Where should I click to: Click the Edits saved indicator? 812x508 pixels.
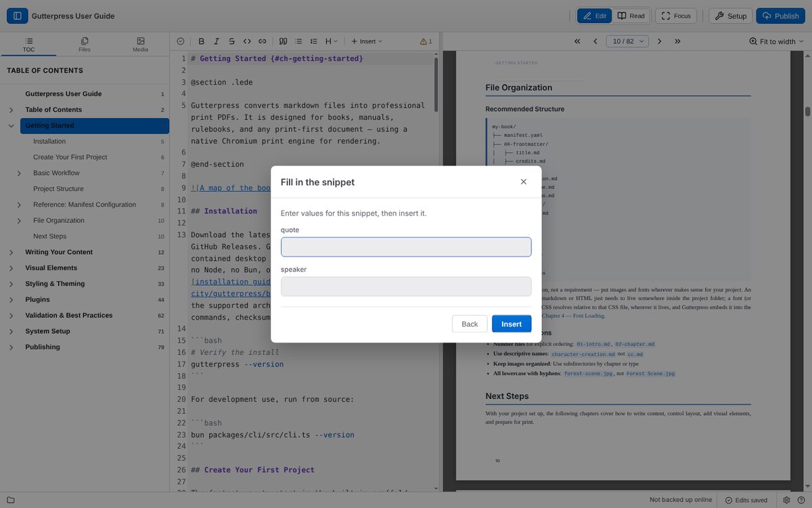pos(746,500)
